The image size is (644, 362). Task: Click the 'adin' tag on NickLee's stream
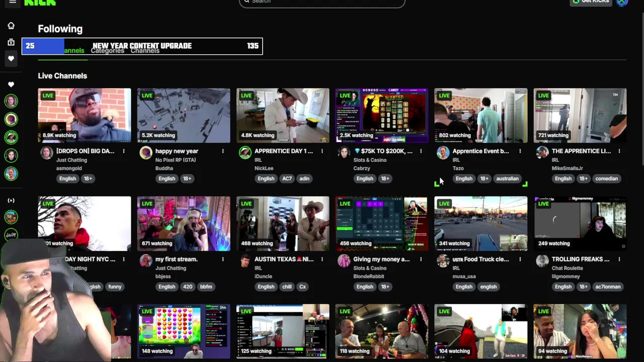pyautogui.click(x=304, y=178)
